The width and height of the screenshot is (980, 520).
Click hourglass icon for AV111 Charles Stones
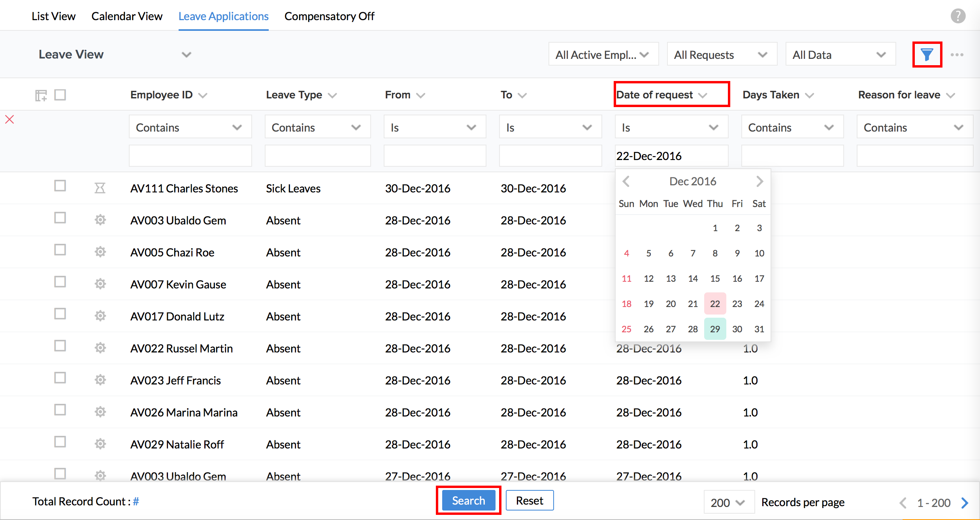(100, 188)
